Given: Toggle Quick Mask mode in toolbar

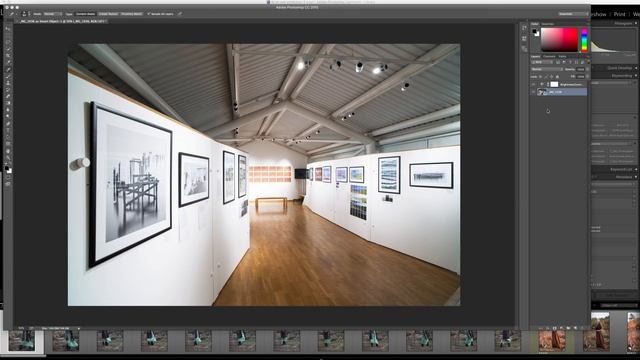Looking at the screenshot, I should 8,177.
